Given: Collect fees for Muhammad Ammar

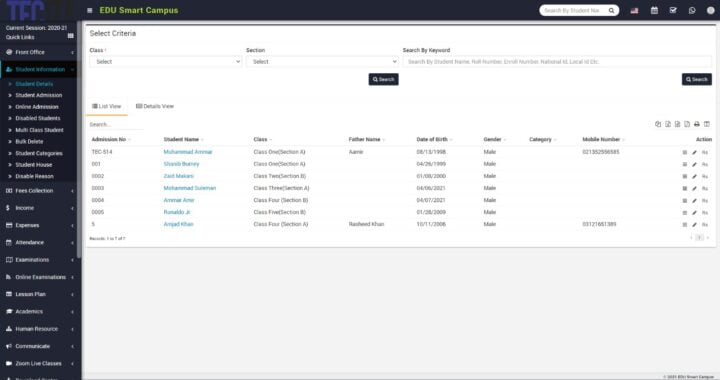Looking at the screenshot, I should 705,152.
